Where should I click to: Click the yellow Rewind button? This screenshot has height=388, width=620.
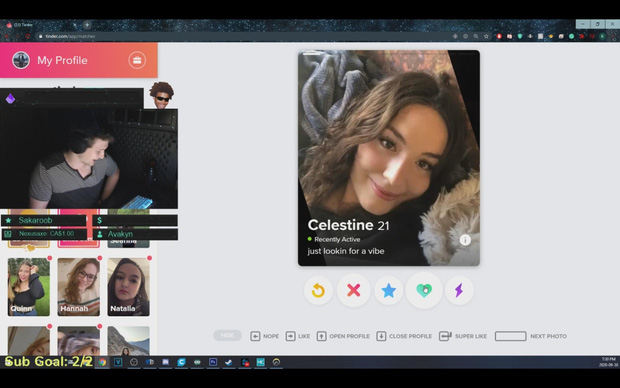318,291
